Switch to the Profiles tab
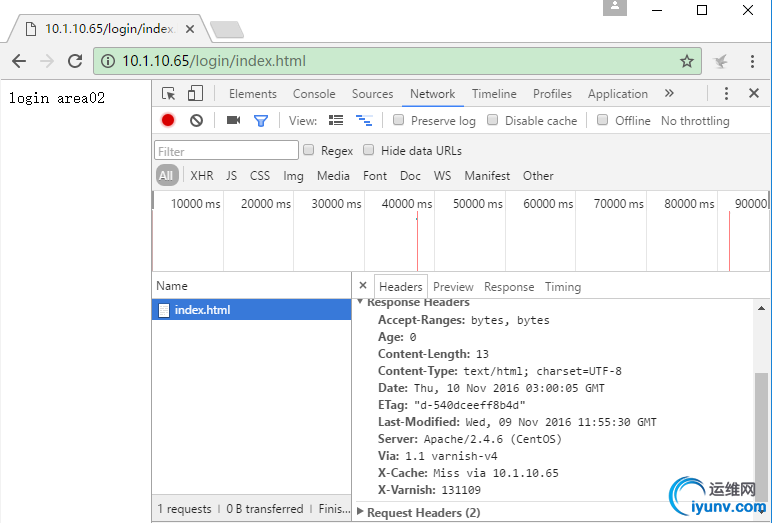This screenshot has width=772, height=523. pos(552,94)
